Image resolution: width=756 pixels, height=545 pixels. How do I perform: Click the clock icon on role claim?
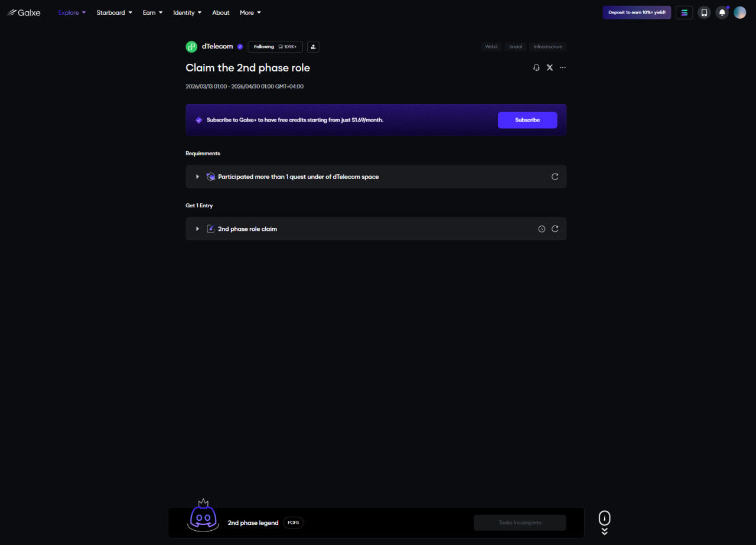pyautogui.click(x=542, y=229)
